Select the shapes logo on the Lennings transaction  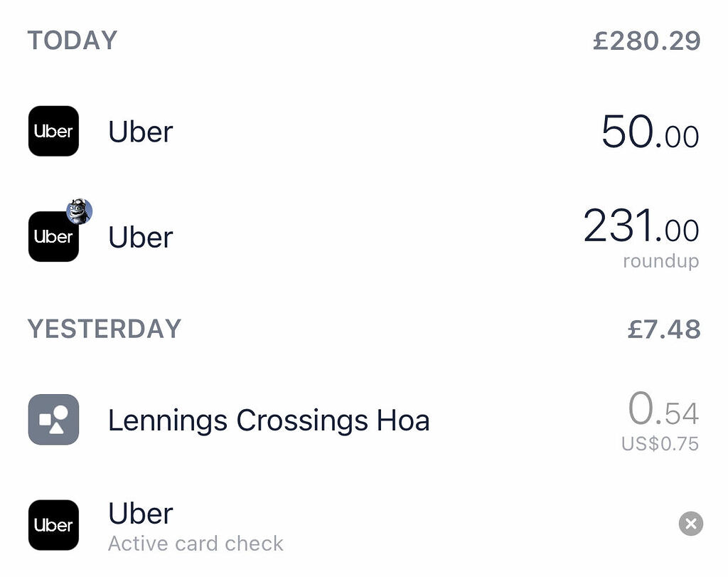pyautogui.click(x=53, y=420)
